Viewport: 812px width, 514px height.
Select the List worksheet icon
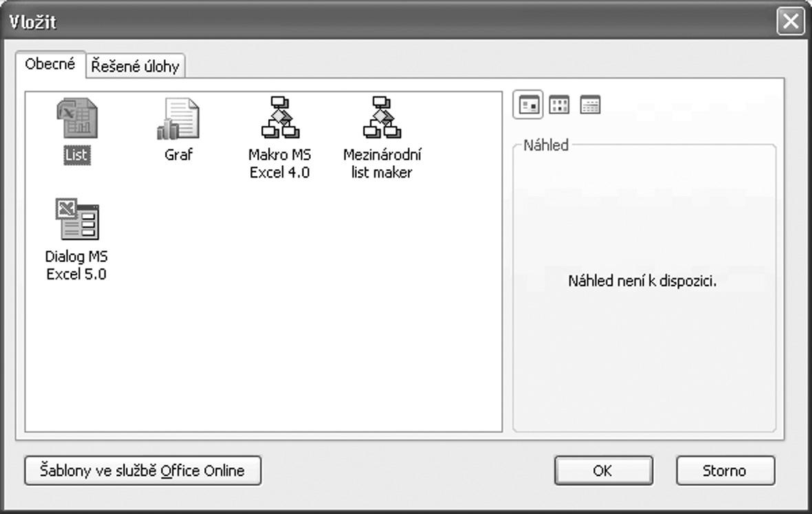(76, 118)
